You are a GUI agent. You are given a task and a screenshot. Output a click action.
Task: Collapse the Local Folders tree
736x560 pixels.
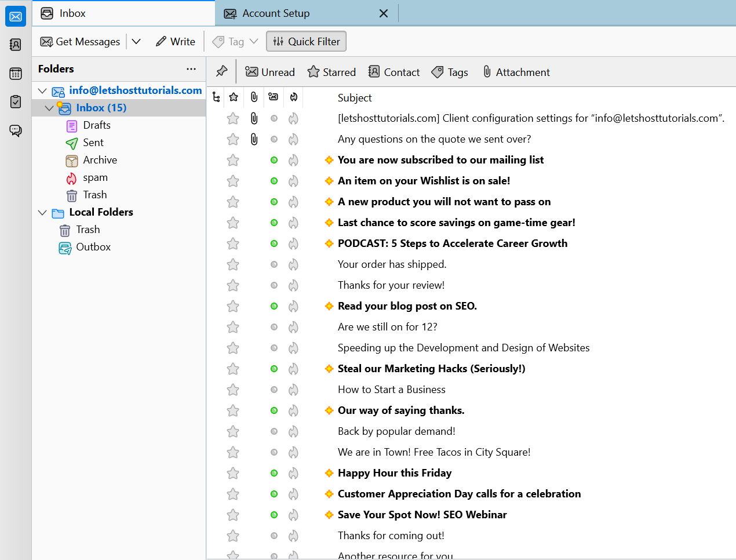42,212
